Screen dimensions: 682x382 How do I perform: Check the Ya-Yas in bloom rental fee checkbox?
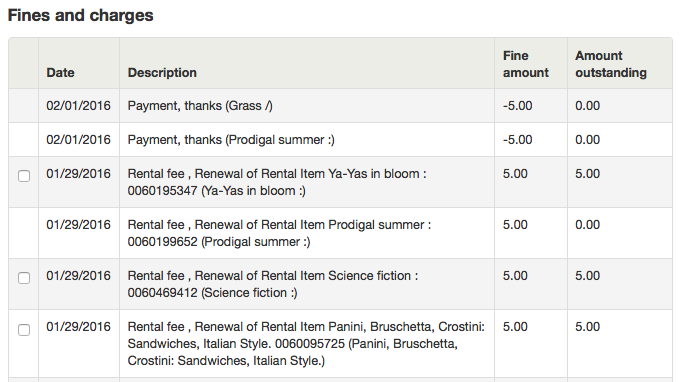point(24,176)
